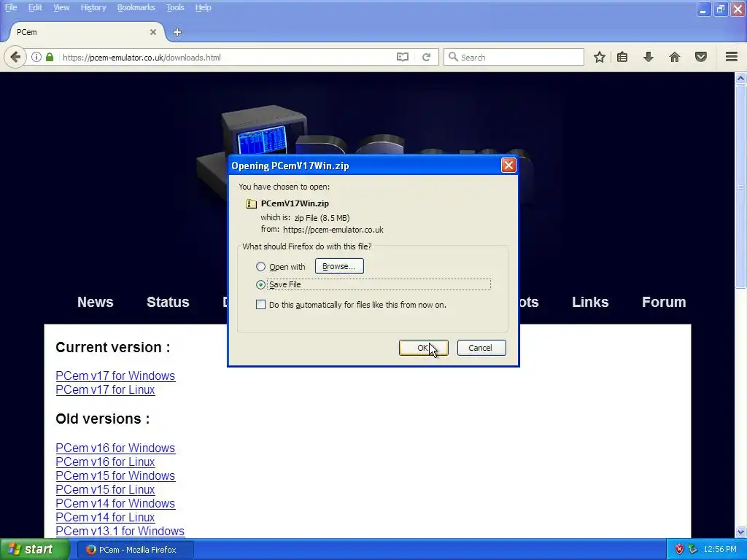The height and width of the screenshot is (560, 747).
Task: Click the green padlock security icon
Action: pyautogui.click(x=50, y=57)
